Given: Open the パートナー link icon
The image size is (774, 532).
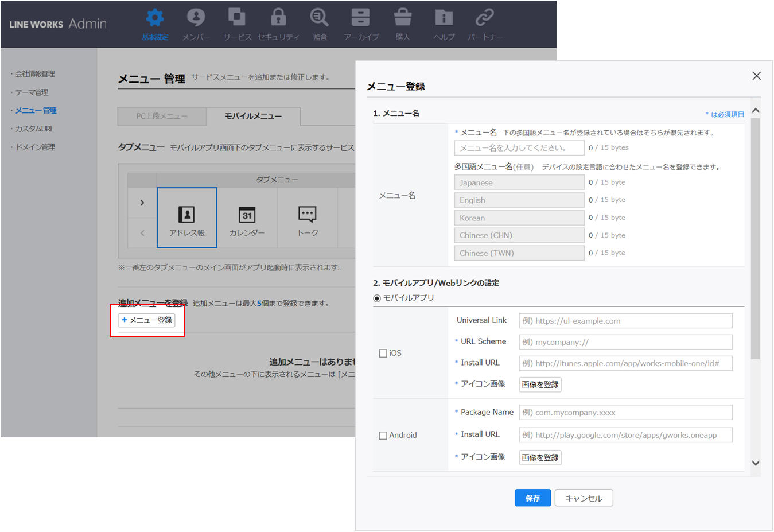Looking at the screenshot, I should pos(484,17).
